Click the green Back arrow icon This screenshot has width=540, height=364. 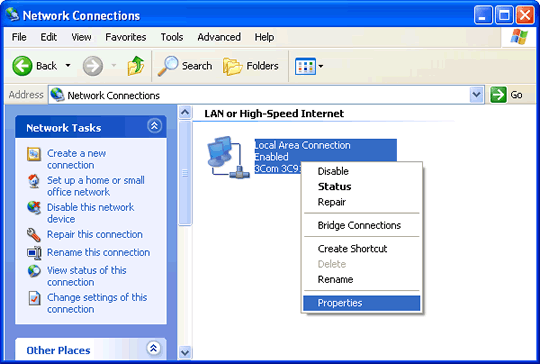(22, 66)
